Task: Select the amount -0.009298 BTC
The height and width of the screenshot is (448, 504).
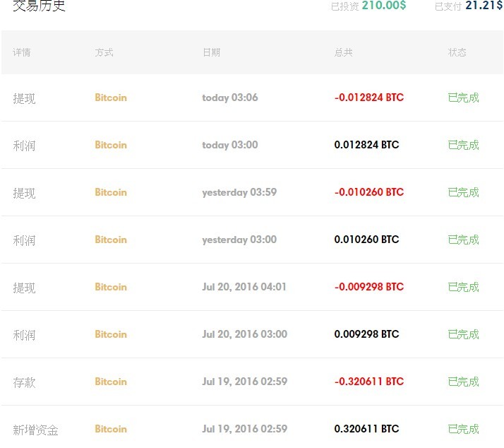Action: pyautogui.click(x=369, y=286)
